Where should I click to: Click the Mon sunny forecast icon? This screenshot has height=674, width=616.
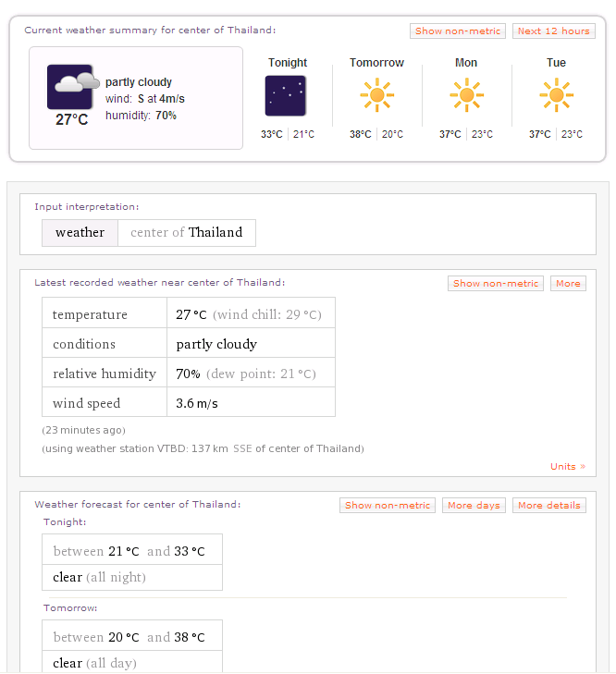tap(466, 95)
